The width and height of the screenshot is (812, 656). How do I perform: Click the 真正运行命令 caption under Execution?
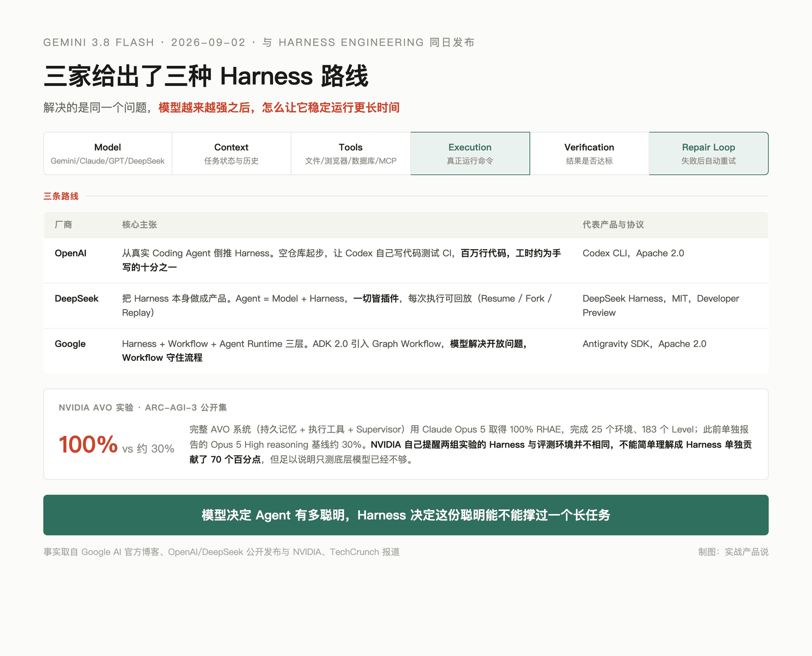470,161
